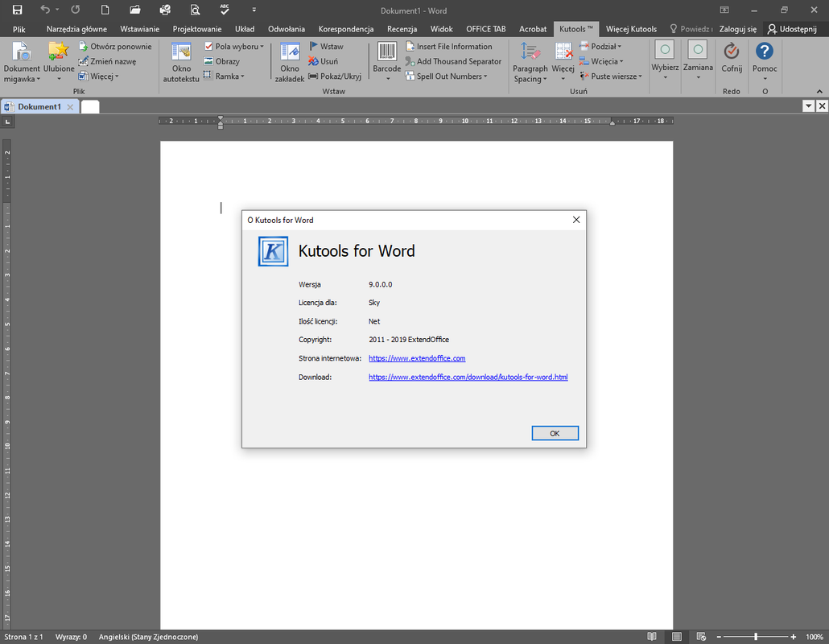Toggle Pola wyboru checkbox tool
The width and height of the screenshot is (829, 644).
click(x=233, y=47)
